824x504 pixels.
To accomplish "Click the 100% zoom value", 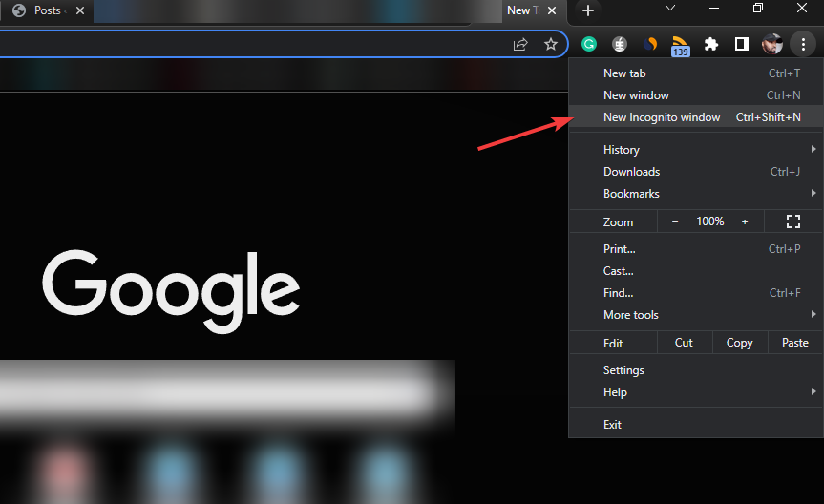I will coord(710,221).
